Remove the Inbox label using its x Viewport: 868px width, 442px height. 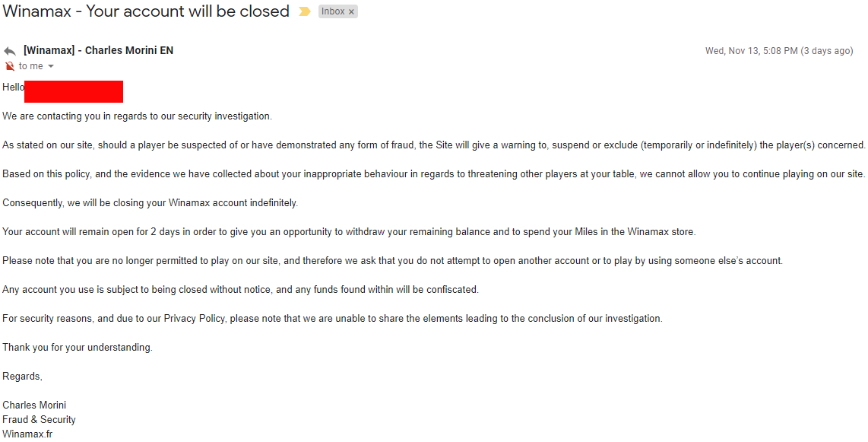[x=351, y=11]
